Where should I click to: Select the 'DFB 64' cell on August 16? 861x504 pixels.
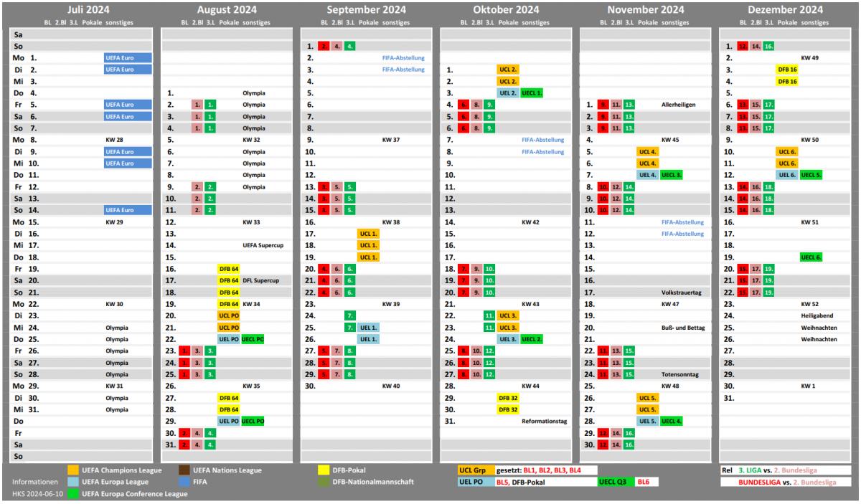pyautogui.click(x=229, y=269)
